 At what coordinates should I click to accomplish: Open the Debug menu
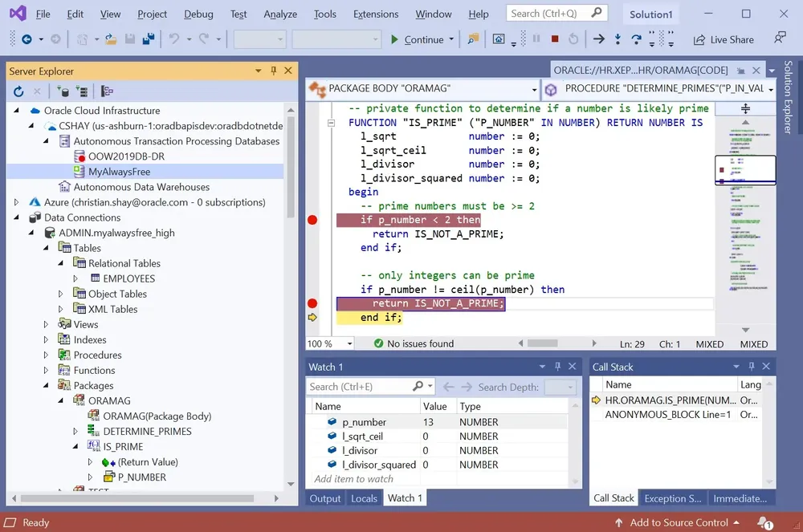(x=198, y=14)
